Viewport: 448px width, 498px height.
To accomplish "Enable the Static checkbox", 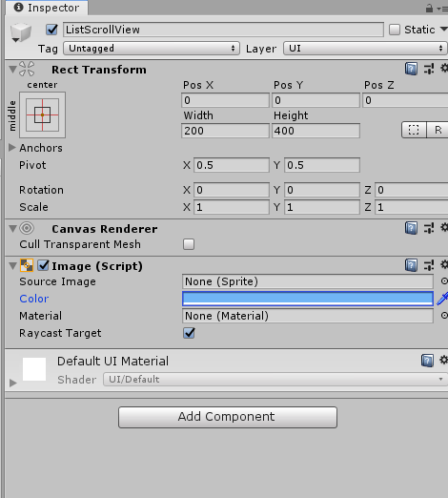I will (395, 30).
